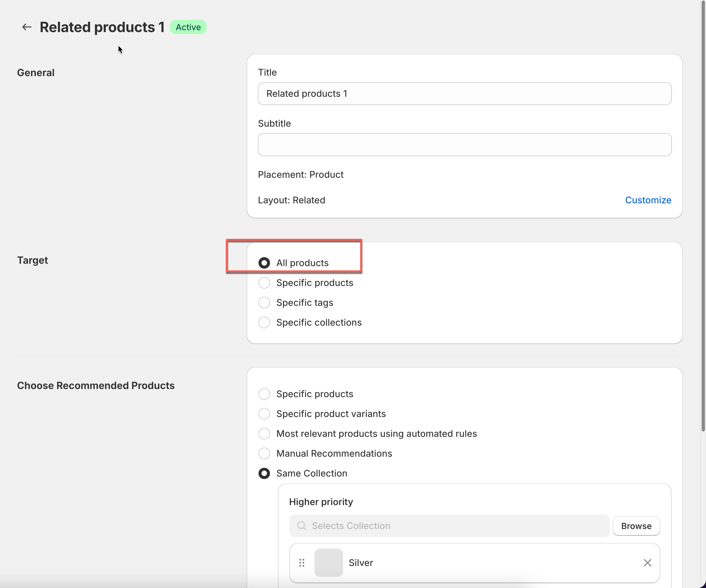Open the Customize layout link
706x588 pixels.
coord(648,200)
